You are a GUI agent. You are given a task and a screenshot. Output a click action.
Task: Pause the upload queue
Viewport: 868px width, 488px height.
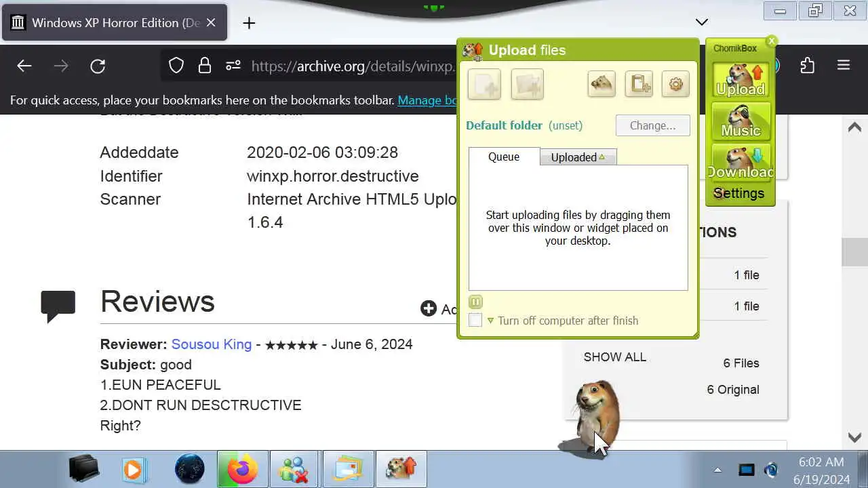point(475,302)
